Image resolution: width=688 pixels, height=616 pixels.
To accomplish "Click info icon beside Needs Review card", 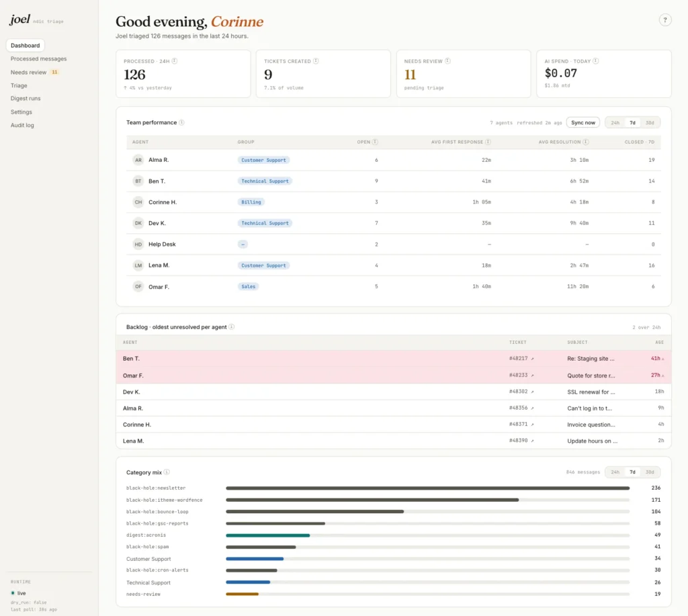I will [447, 61].
